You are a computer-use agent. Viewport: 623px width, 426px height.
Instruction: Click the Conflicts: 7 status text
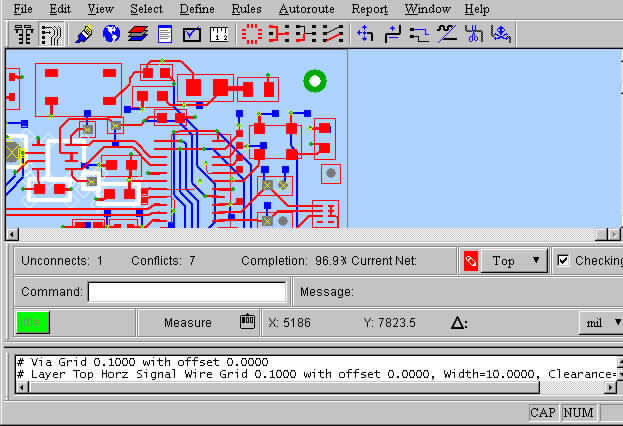click(163, 261)
